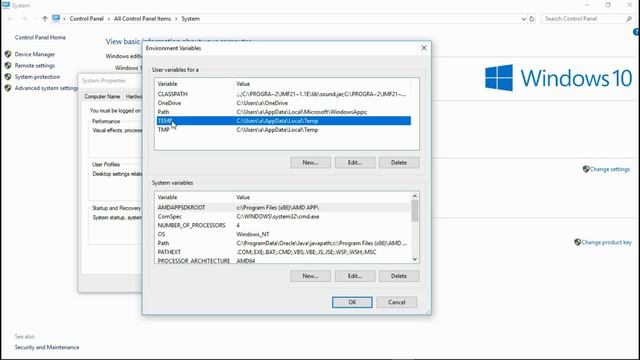
Task: Click the Remote settings shield icon
Action: coord(8,65)
